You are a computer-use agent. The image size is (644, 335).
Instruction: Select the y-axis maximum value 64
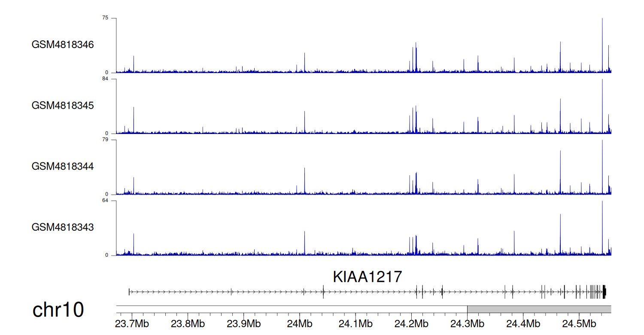[105, 201]
